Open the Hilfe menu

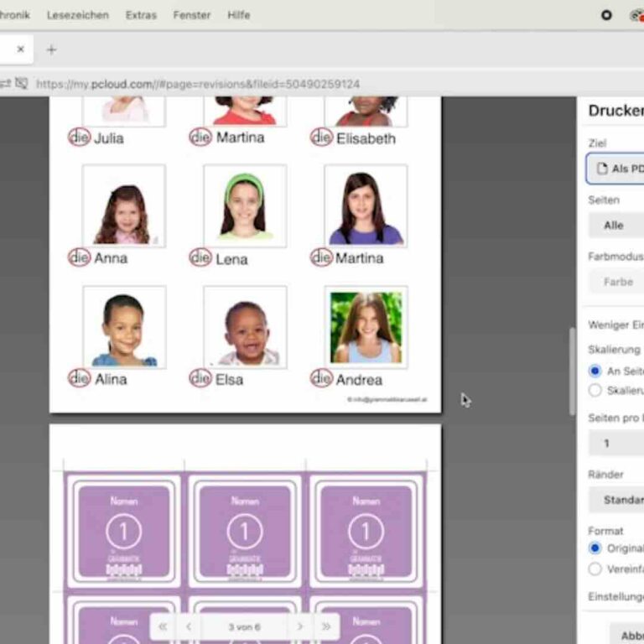239,15
